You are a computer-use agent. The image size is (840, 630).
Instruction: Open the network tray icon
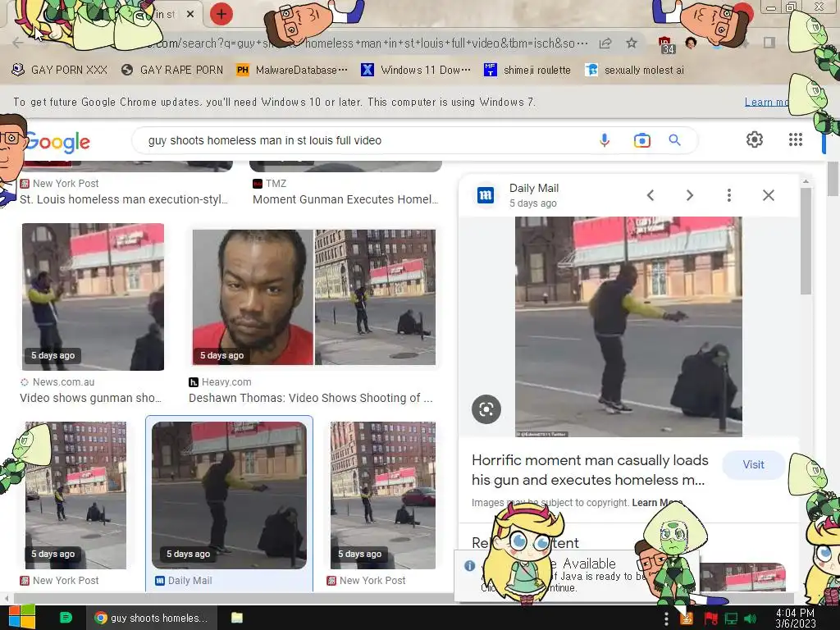pos(731,619)
